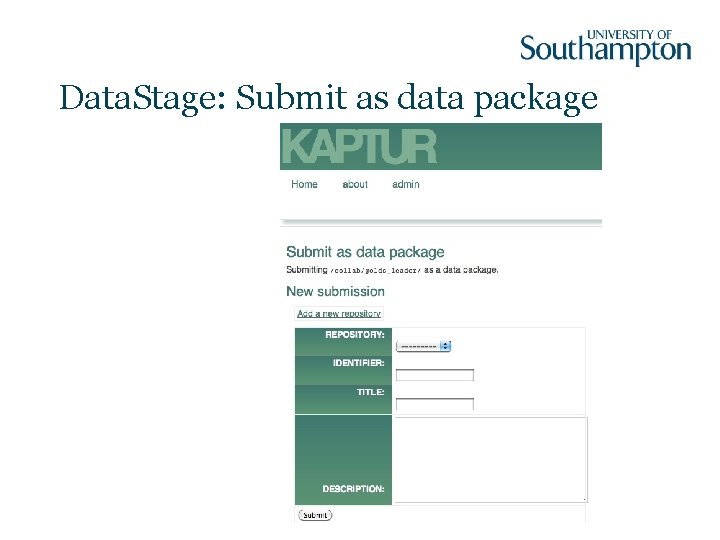Click the IDENTIFIER field label

click(358, 363)
